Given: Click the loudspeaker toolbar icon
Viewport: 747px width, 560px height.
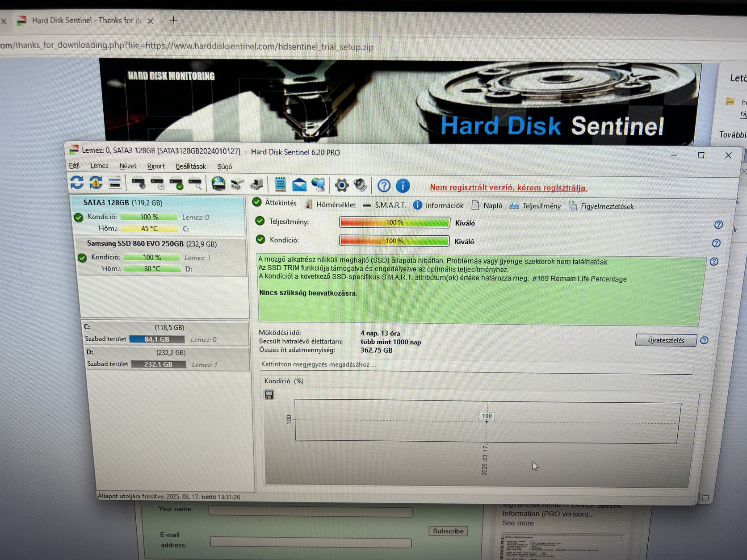Looking at the screenshot, I should (x=361, y=185).
